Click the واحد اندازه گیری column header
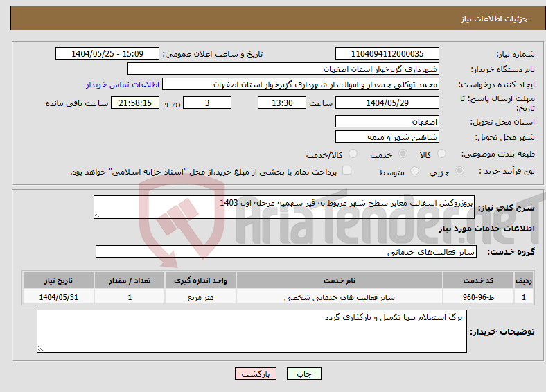 pyautogui.click(x=200, y=280)
